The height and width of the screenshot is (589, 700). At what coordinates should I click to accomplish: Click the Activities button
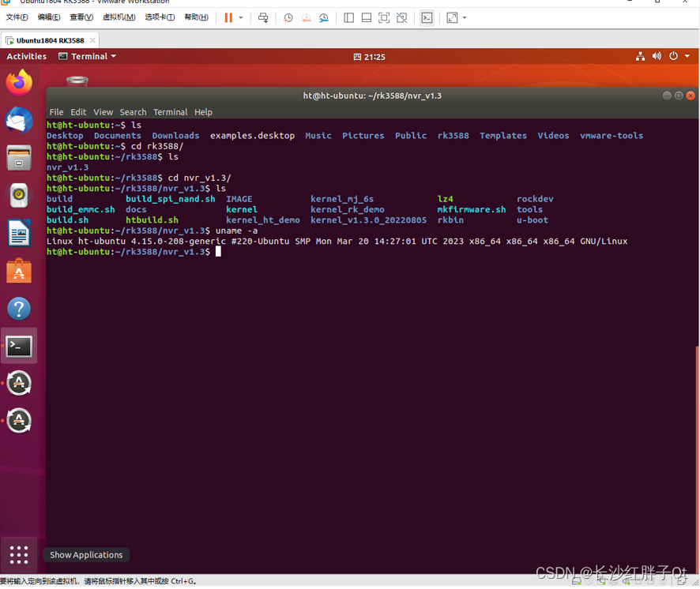pos(26,56)
